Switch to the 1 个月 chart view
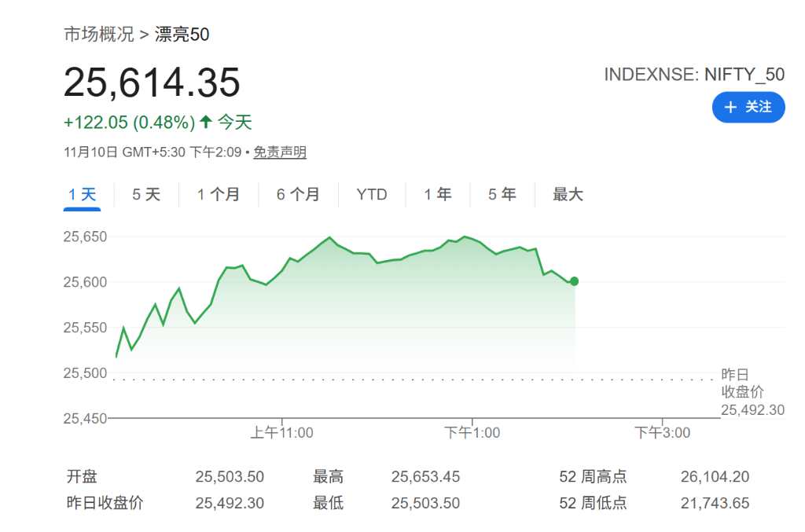Image resolution: width=805 pixels, height=532 pixels. pos(218,194)
